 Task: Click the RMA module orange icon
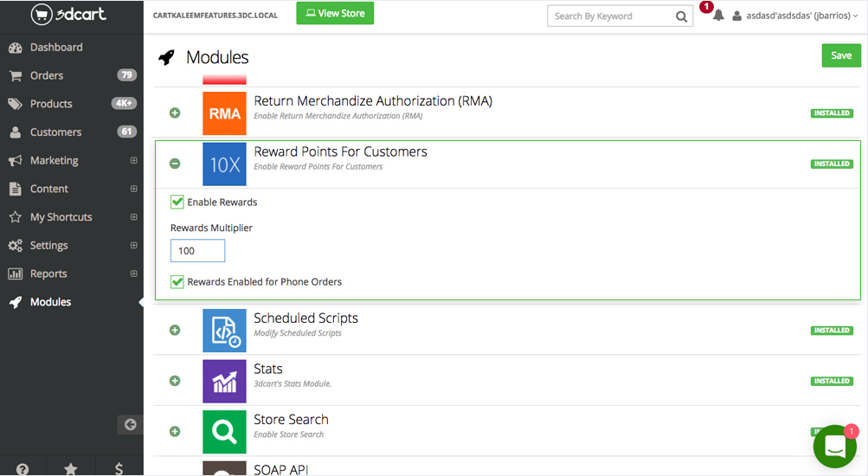coord(224,113)
